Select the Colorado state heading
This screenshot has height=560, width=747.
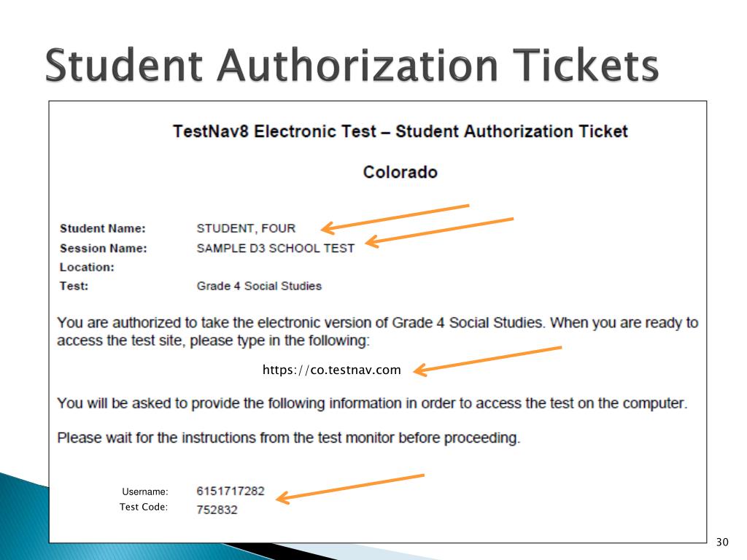pos(400,172)
